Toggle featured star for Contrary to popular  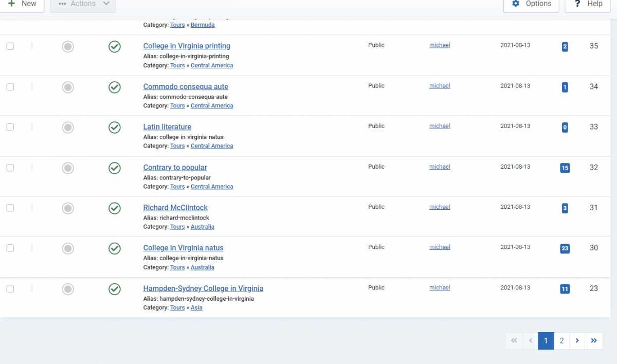(68, 168)
